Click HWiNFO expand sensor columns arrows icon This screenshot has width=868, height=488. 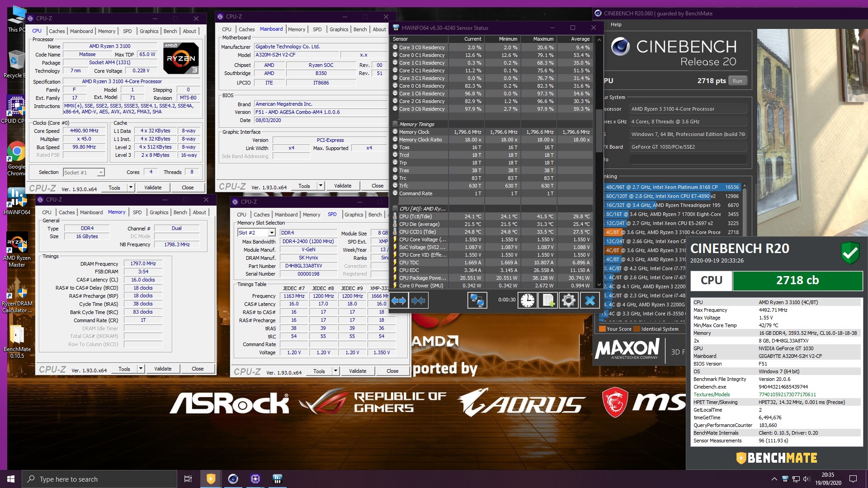399,300
